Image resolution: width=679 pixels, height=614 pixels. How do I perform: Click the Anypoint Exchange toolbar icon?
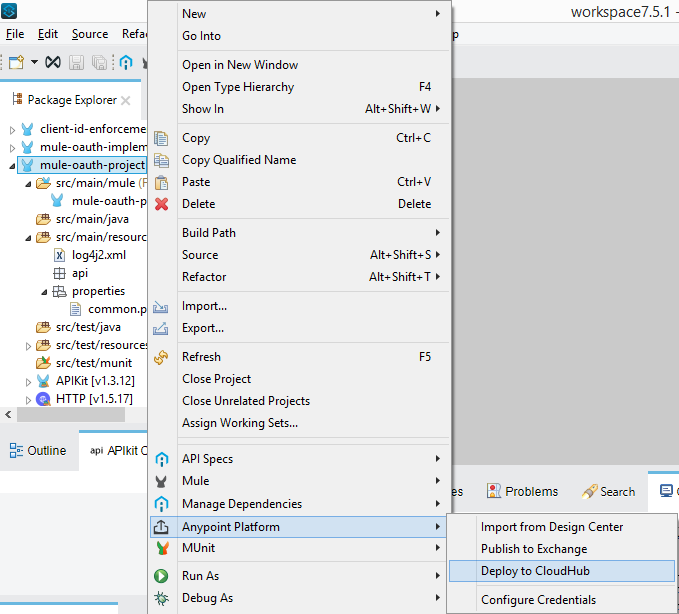pos(126,62)
